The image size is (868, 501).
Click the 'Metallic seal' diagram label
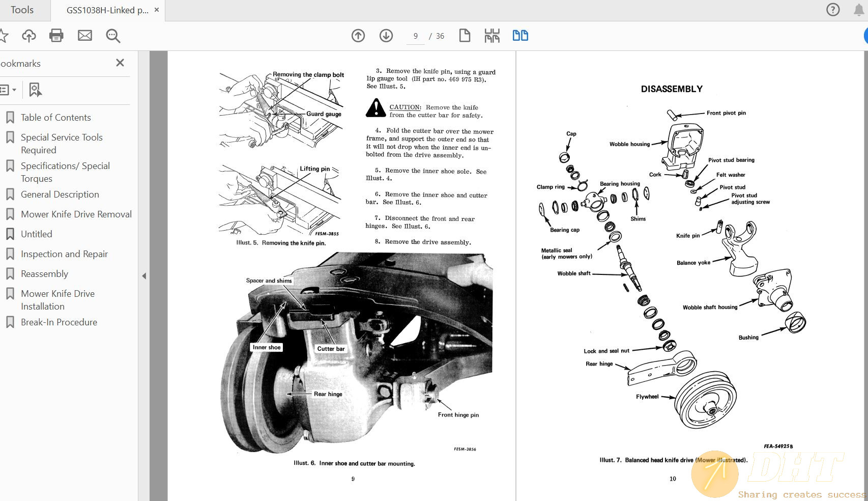click(557, 250)
